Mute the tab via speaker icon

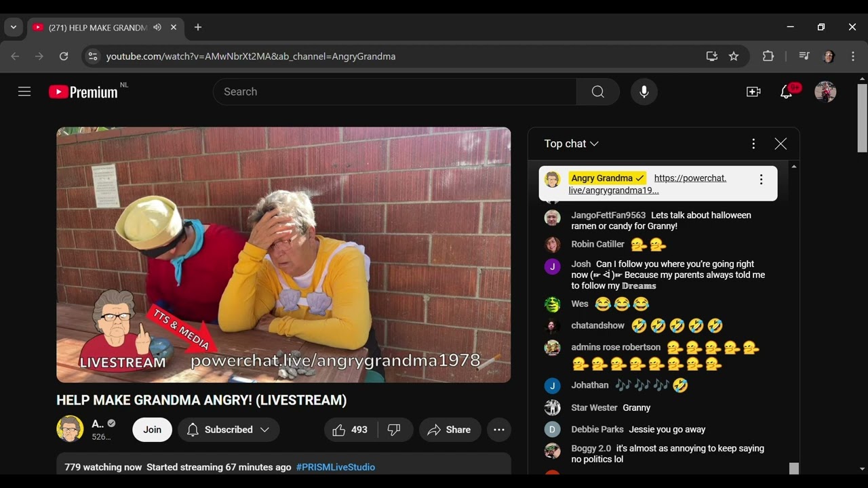point(157,28)
